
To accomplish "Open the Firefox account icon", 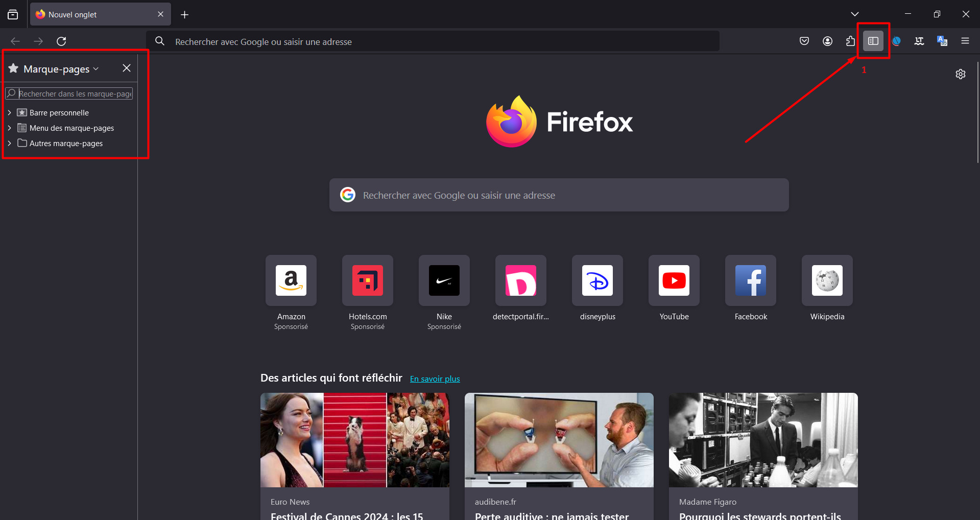I will pos(828,41).
